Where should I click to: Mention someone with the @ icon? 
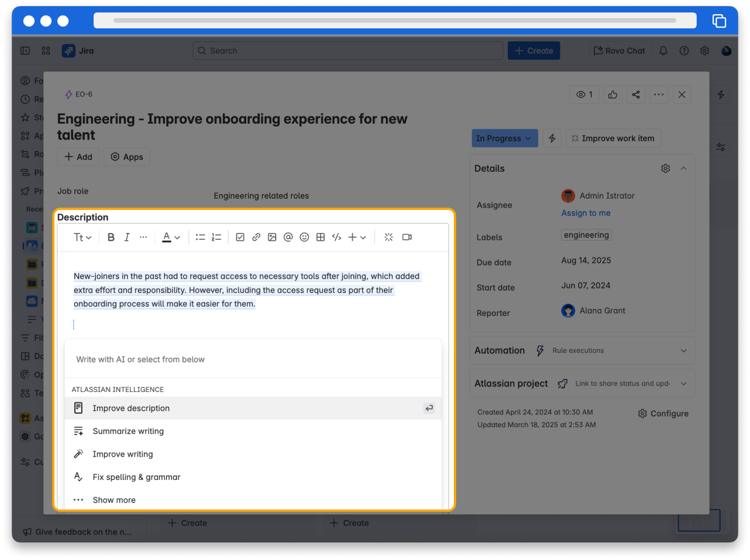point(288,237)
